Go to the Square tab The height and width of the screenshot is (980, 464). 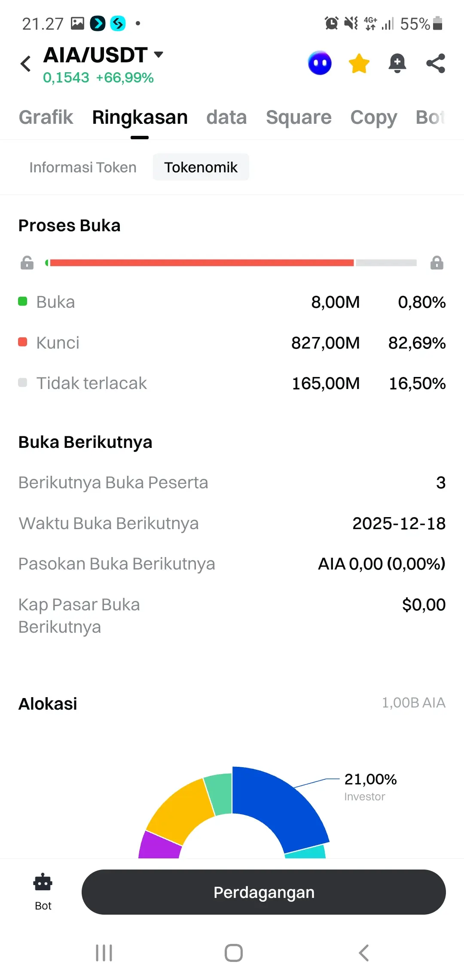coord(299,117)
